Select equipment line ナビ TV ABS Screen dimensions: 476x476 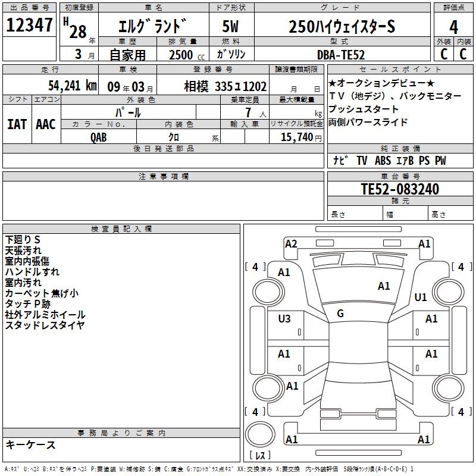click(390, 160)
